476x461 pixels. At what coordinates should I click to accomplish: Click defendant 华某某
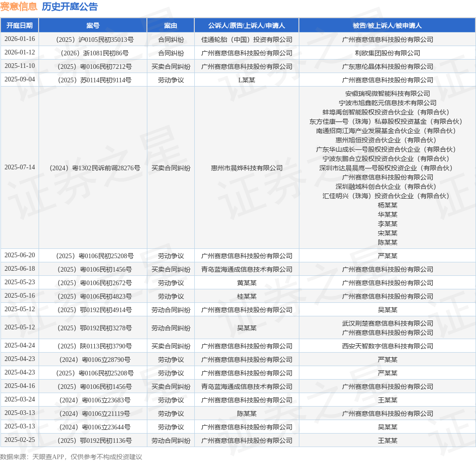click(388, 214)
